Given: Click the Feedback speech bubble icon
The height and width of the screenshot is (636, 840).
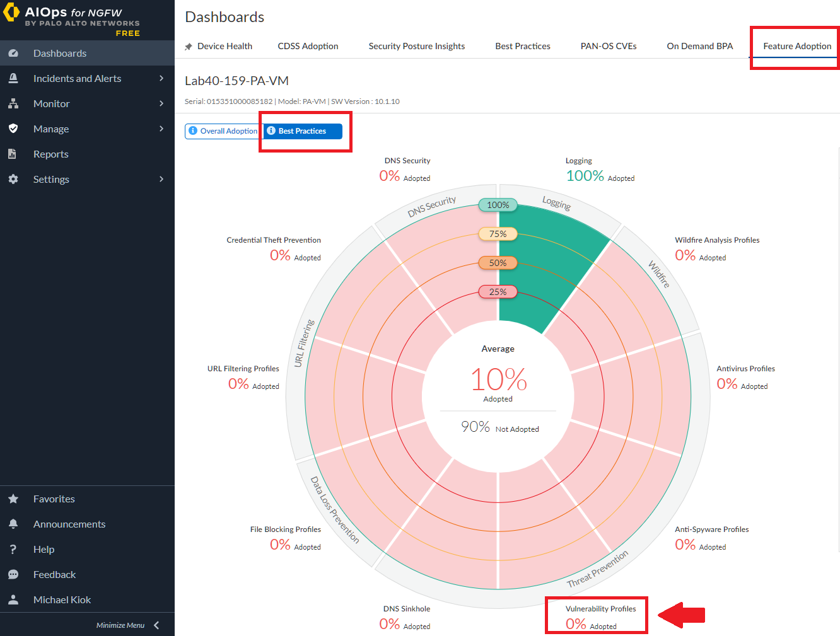Looking at the screenshot, I should point(13,575).
